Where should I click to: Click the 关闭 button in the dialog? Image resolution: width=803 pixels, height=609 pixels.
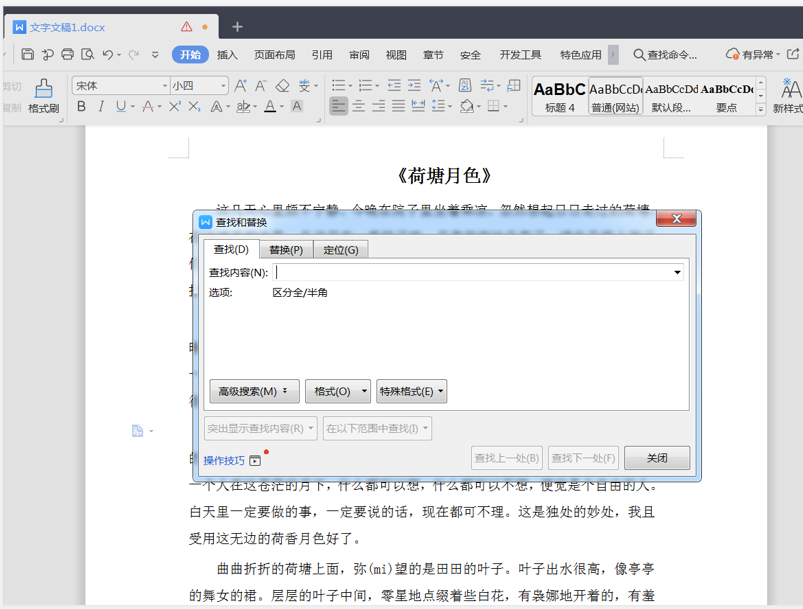coord(657,458)
